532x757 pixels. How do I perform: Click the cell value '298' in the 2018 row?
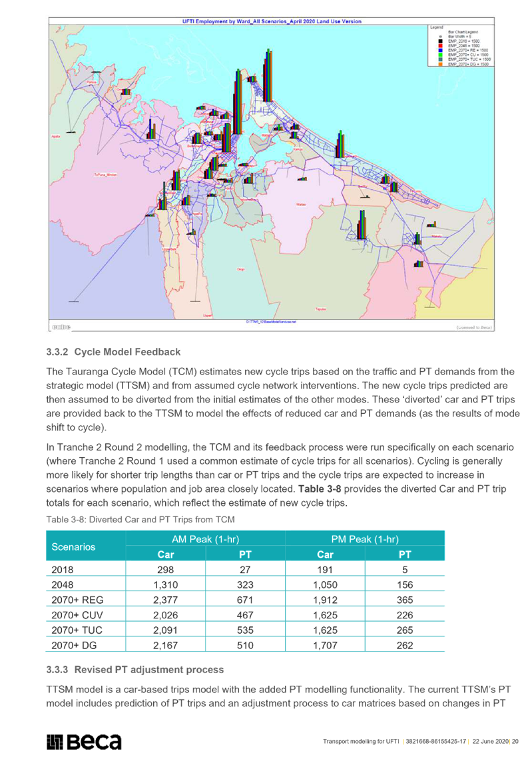pyautogui.click(x=165, y=570)
